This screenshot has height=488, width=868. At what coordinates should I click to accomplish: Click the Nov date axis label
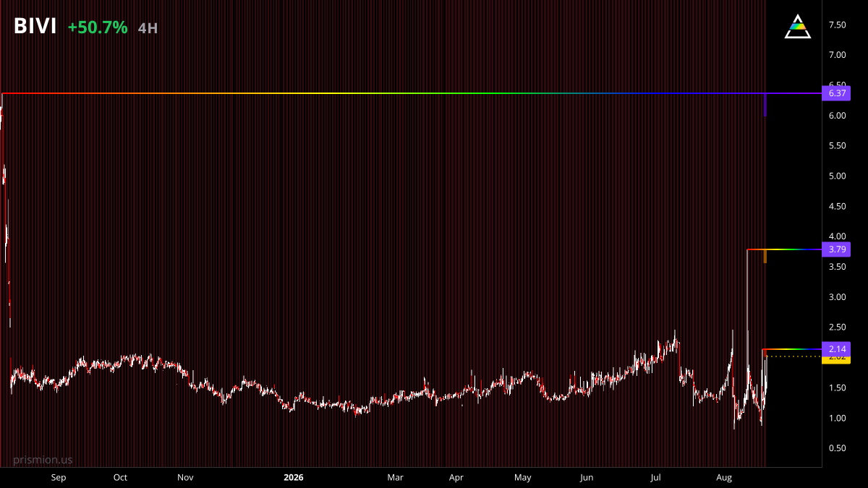coord(185,477)
